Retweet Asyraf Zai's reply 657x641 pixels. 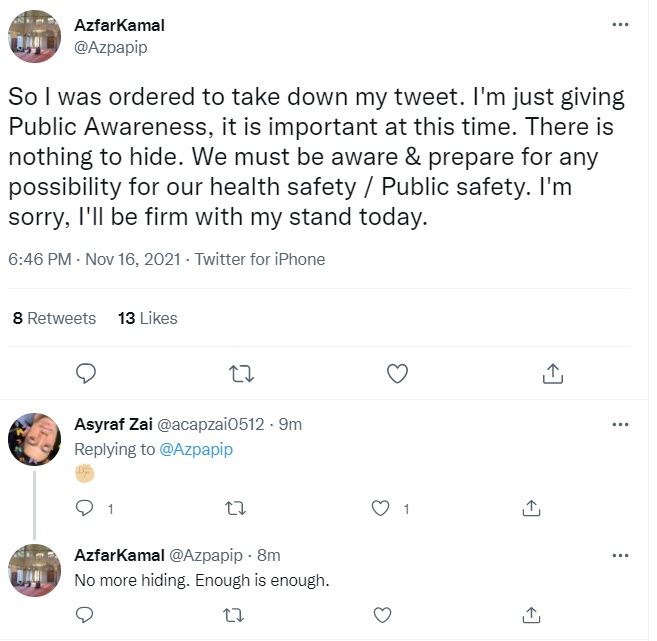pos(236,508)
